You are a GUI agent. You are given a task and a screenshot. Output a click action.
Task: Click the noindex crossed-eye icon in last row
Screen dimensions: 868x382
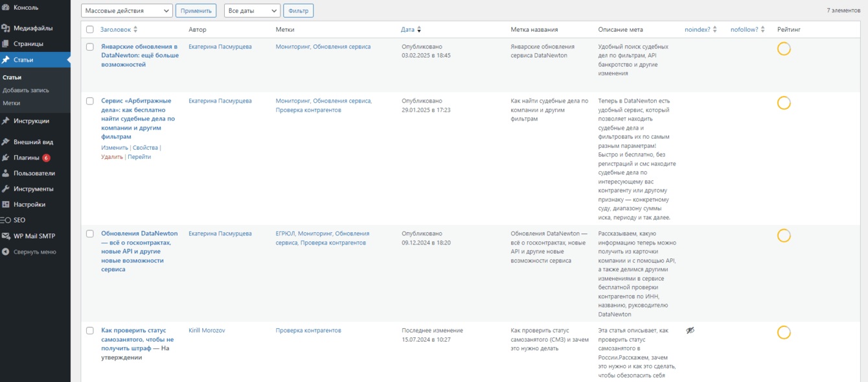point(690,331)
